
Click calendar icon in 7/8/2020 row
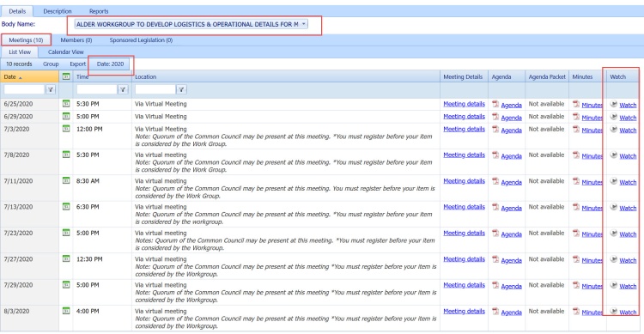point(66,155)
